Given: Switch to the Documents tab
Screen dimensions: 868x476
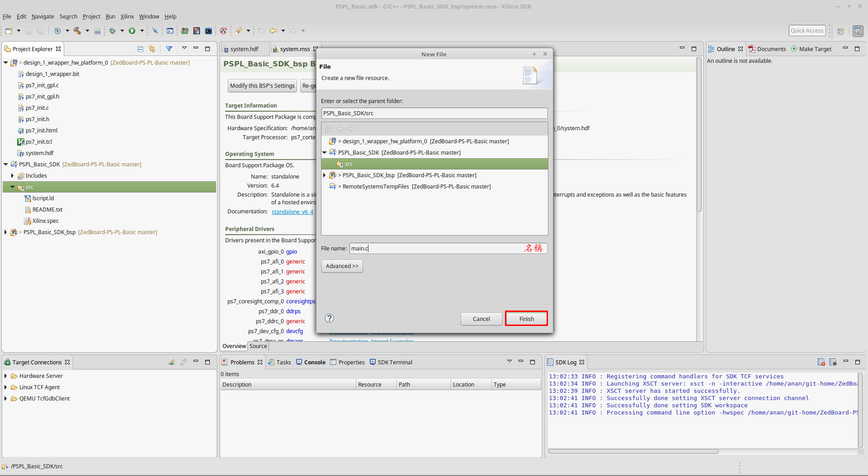Looking at the screenshot, I should point(767,49).
